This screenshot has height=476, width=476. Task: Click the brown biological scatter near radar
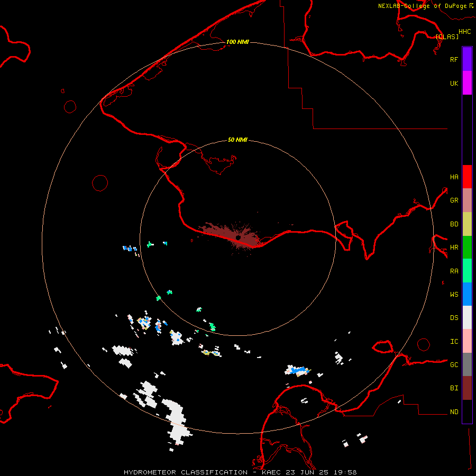231,236
